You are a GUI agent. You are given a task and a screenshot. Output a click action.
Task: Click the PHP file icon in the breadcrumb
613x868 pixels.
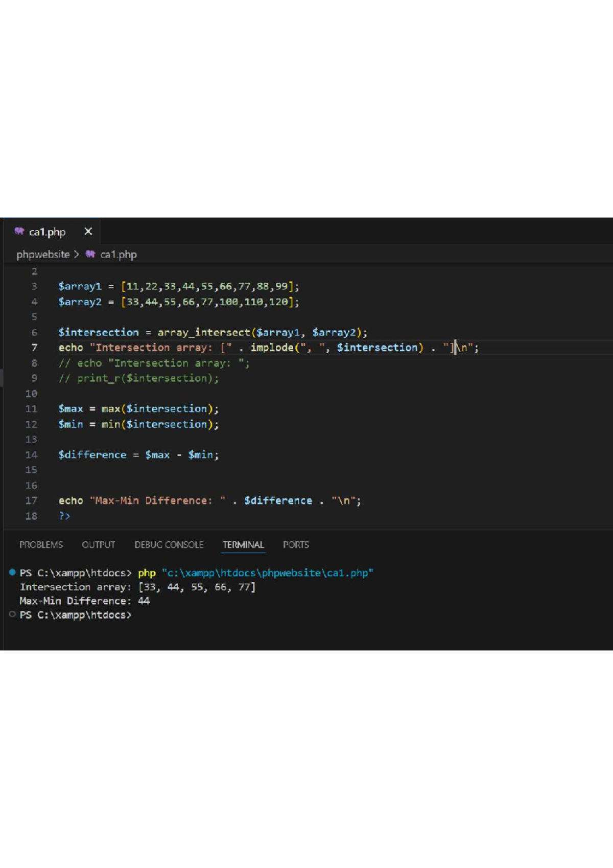click(x=90, y=254)
